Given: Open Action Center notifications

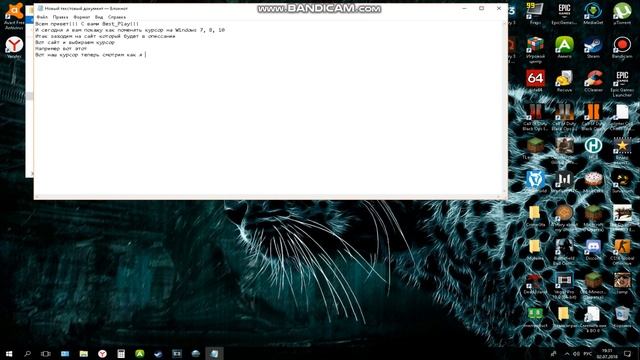Looking at the screenshot, I should (627, 353).
